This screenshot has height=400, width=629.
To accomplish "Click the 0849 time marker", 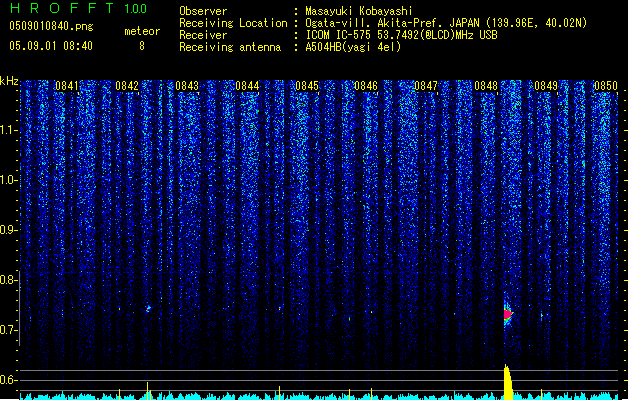I will (x=546, y=86).
